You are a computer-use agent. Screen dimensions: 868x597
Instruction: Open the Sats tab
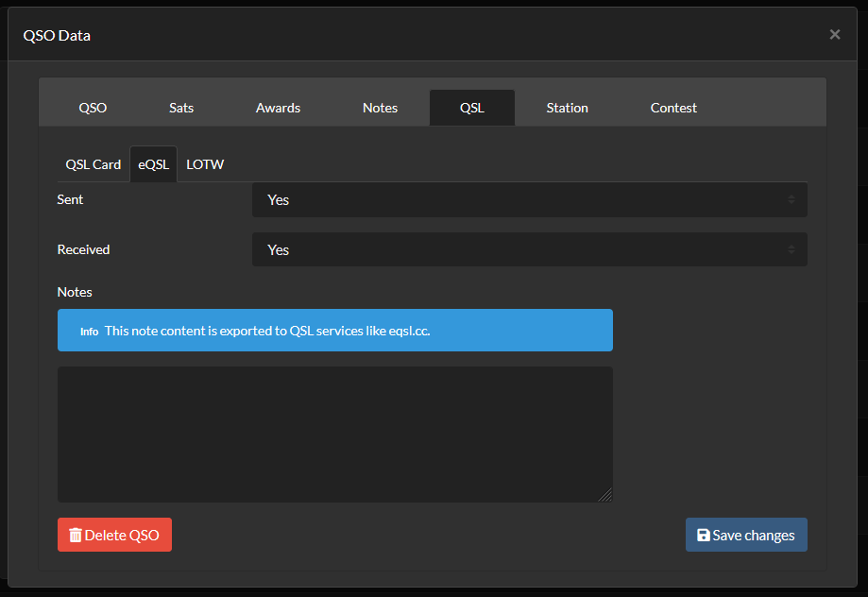click(181, 108)
